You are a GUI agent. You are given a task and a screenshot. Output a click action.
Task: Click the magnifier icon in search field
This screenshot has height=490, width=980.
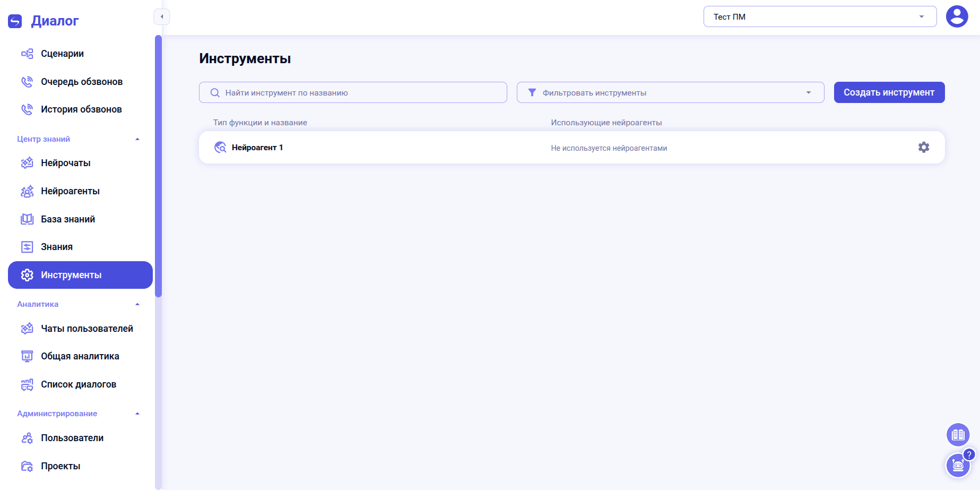(x=215, y=93)
